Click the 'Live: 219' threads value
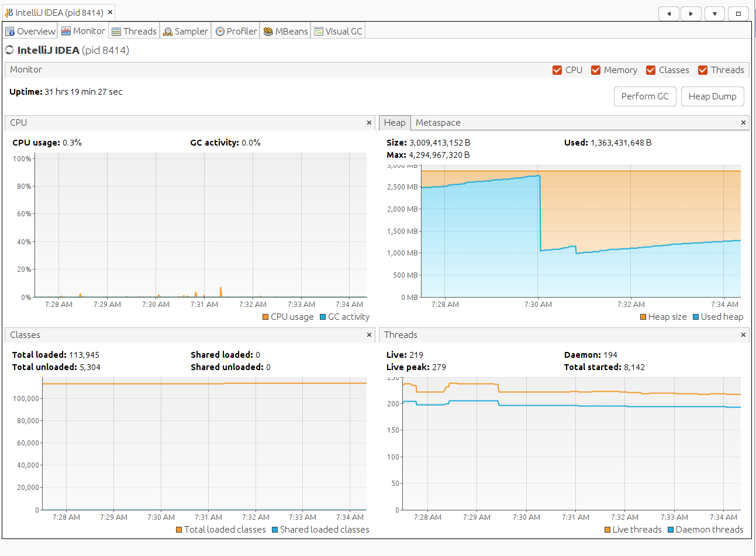The width and height of the screenshot is (756, 556). click(x=405, y=355)
